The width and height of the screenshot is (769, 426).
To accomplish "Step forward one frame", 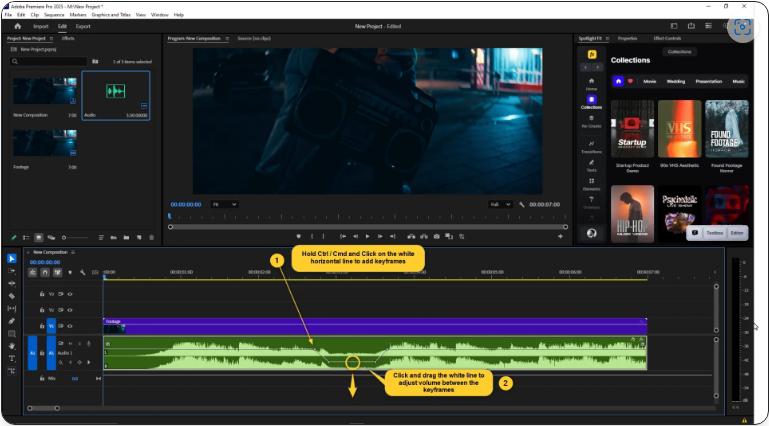I will tap(380, 236).
